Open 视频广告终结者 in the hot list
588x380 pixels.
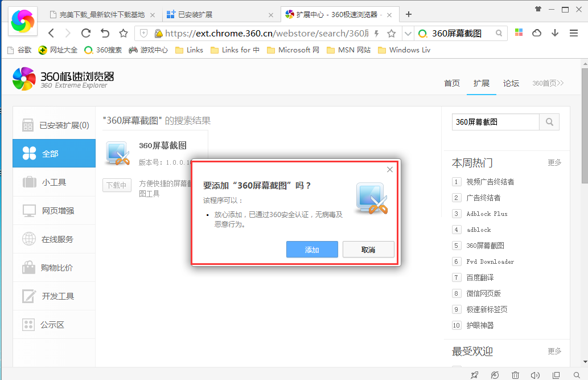[x=490, y=182]
